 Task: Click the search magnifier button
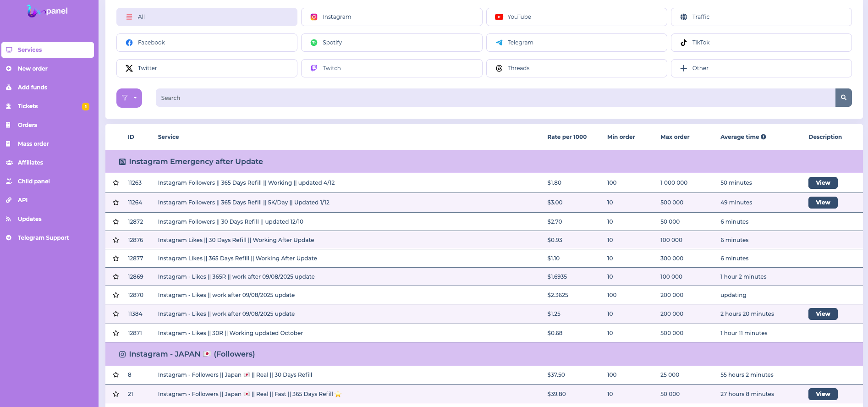[843, 98]
